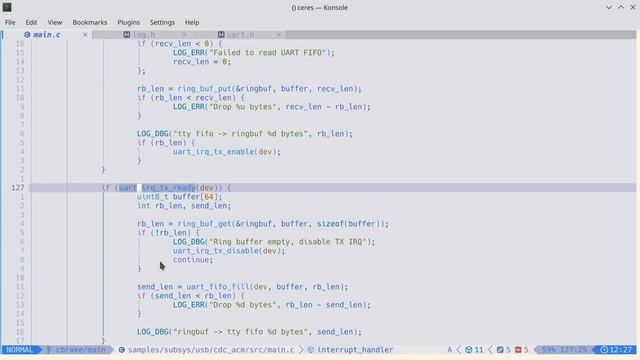
Task: Click the C file icon before the file path
Action: tap(122, 350)
